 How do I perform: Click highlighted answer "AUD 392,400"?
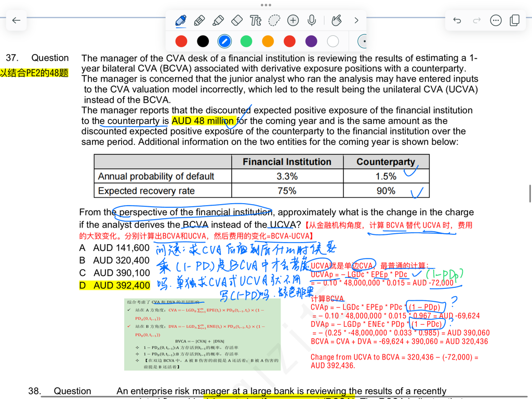pyautogui.click(x=122, y=285)
